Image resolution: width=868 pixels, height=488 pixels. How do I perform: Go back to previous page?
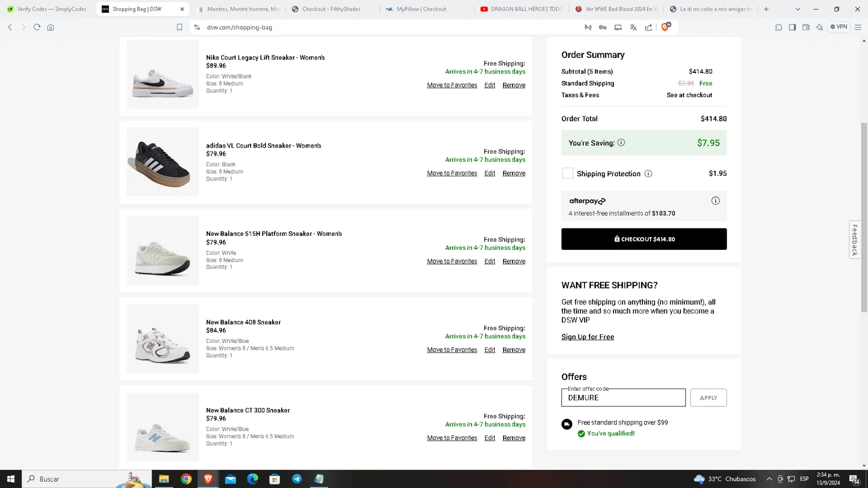tap(10, 27)
